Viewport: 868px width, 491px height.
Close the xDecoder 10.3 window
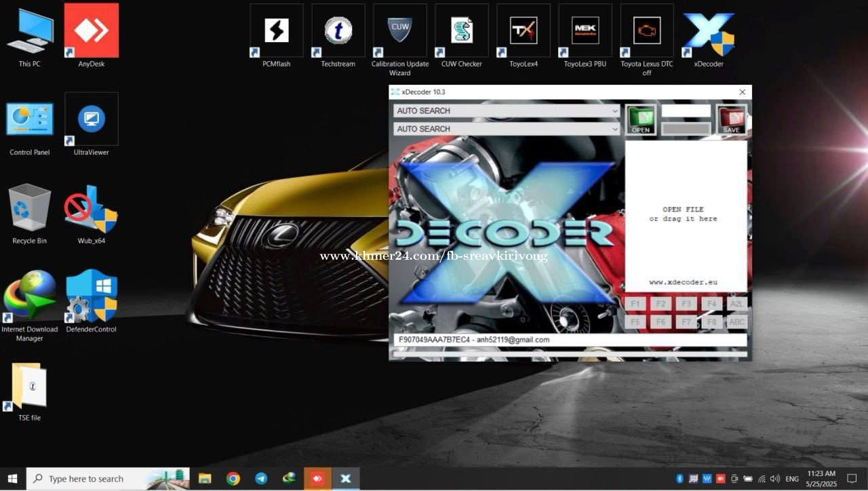742,92
